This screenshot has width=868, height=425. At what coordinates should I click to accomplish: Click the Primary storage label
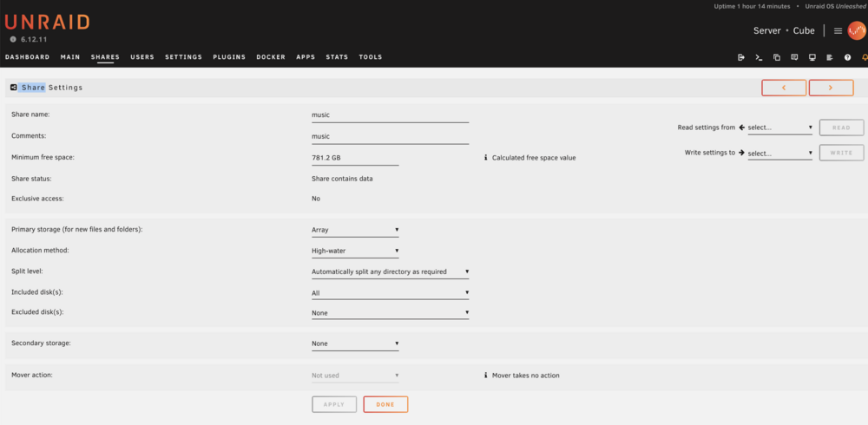(77, 229)
